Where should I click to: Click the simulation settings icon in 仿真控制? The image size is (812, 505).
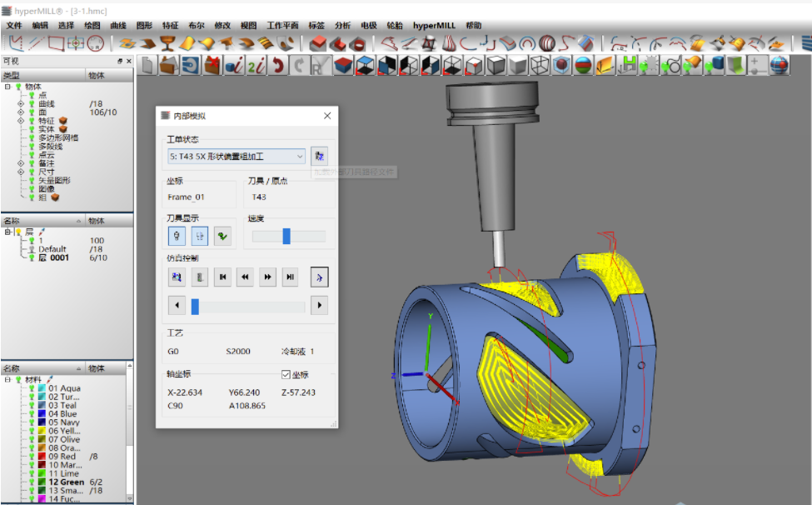(x=177, y=277)
